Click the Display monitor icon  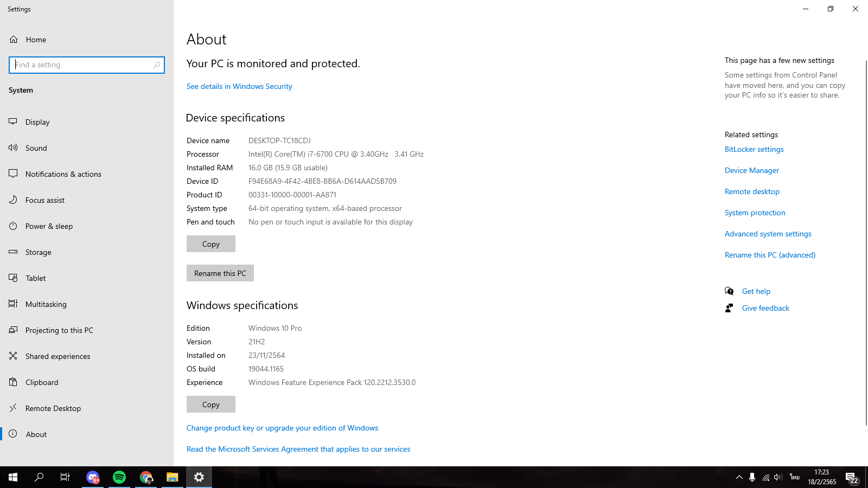click(13, 122)
